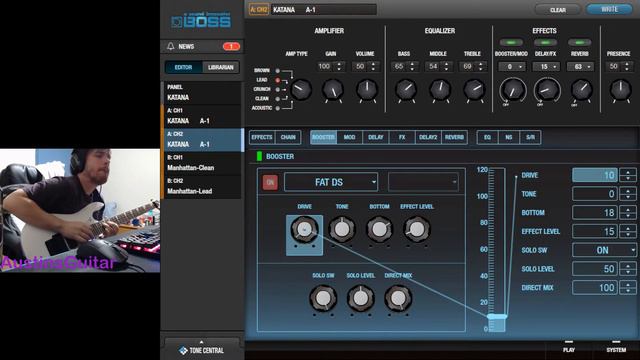Image resolution: width=640 pixels, height=360 pixels.
Task: Select the Clean amp type
Action: click(x=278, y=99)
